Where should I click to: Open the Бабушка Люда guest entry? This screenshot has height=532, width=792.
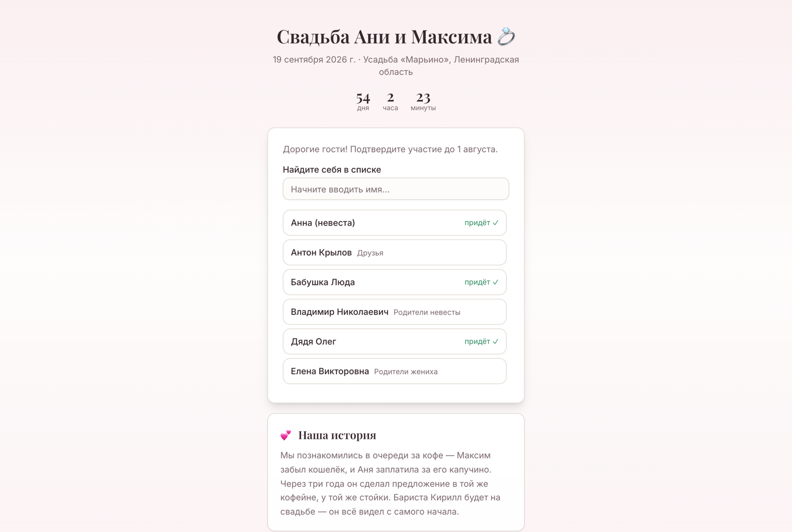395,282
